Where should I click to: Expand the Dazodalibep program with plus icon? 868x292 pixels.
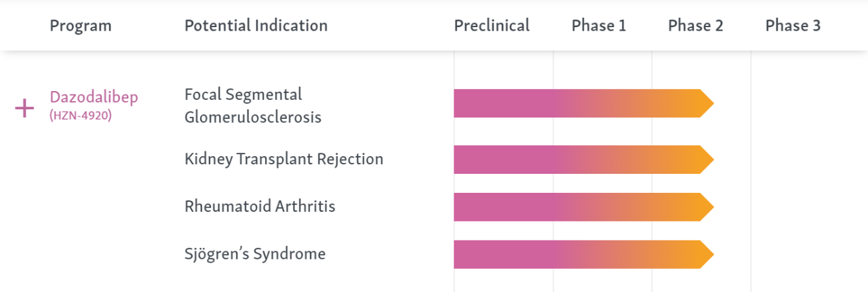tap(24, 108)
